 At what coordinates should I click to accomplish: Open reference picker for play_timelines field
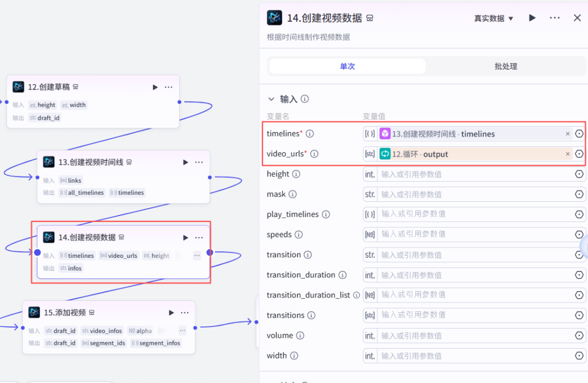(x=579, y=214)
